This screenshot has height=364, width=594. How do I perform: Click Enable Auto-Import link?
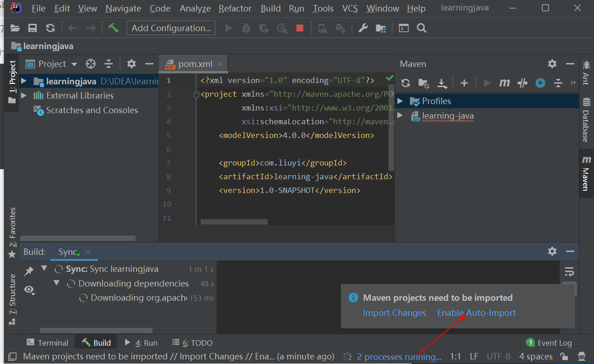pyautogui.click(x=477, y=313)
